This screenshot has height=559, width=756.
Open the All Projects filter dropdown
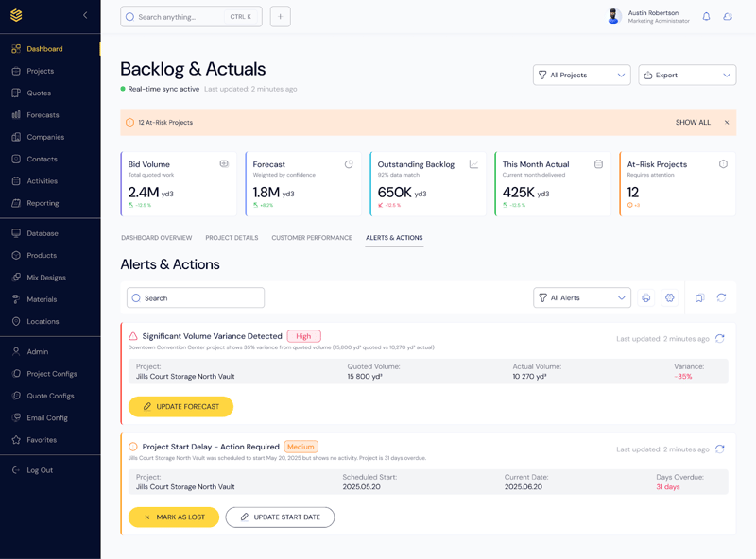click(581, 76)
